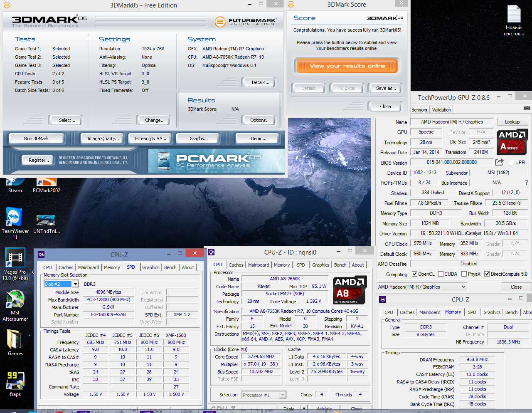
Task: Toggle the DirectCompute 5.0 checkbox
Action: coord(487,274)
